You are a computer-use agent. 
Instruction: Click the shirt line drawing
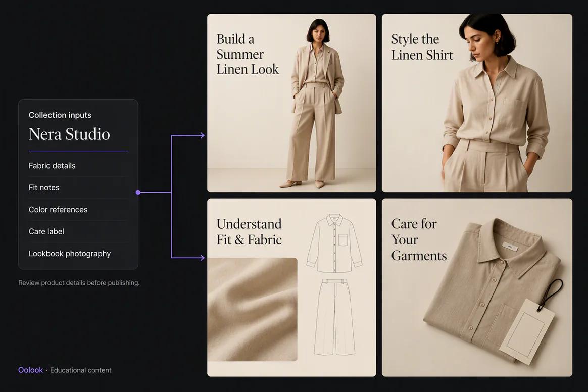coord(334,243)
